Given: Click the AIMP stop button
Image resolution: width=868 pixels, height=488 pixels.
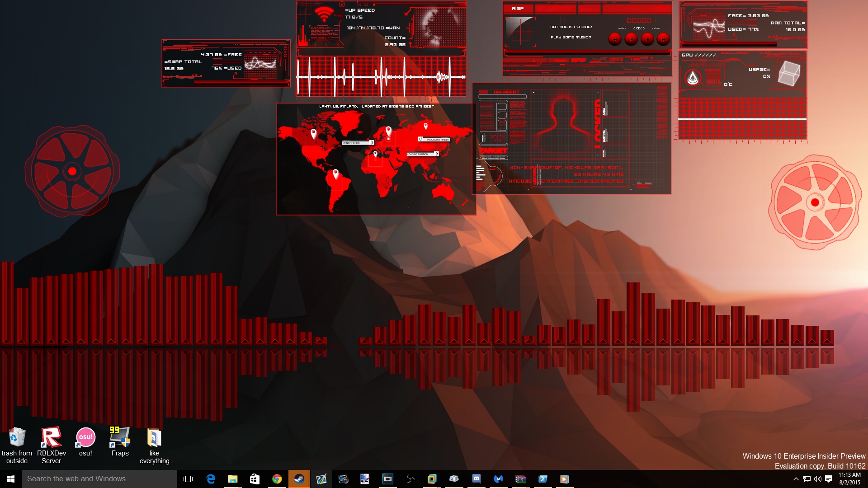Looking at the screenshot, I should point(647,39).
